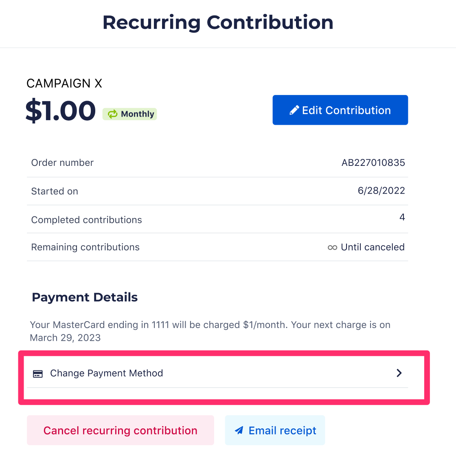Click the Completed contributions count 4

pos(402,217)
